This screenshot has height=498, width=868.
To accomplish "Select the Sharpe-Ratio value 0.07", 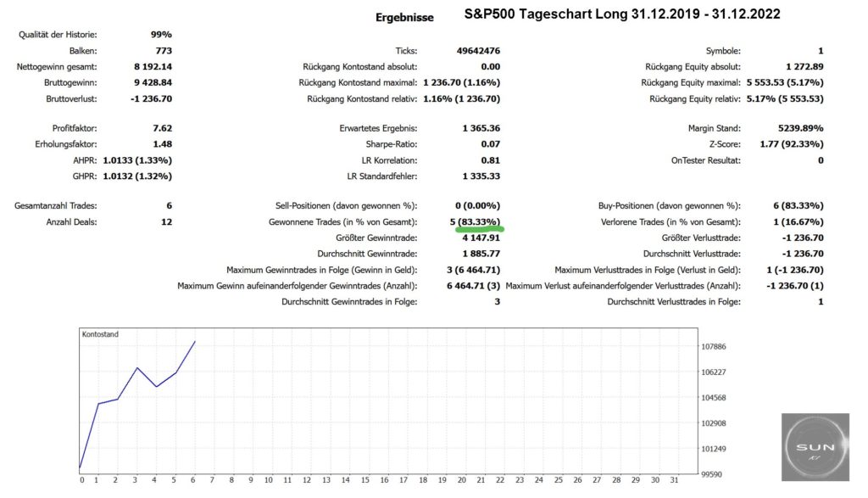I will tap(490, 144).
